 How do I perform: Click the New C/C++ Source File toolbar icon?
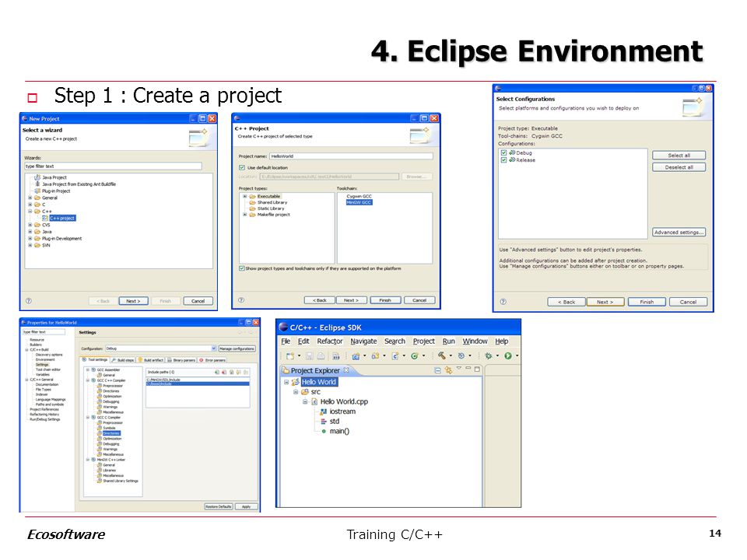[x=395, y=355]
